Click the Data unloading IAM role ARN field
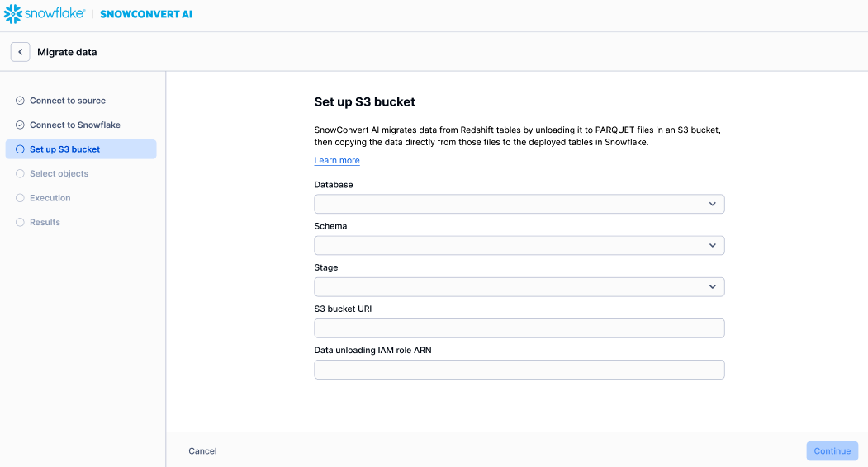The width and height of the screenshot is (868, 467). (x=519, y=370)
